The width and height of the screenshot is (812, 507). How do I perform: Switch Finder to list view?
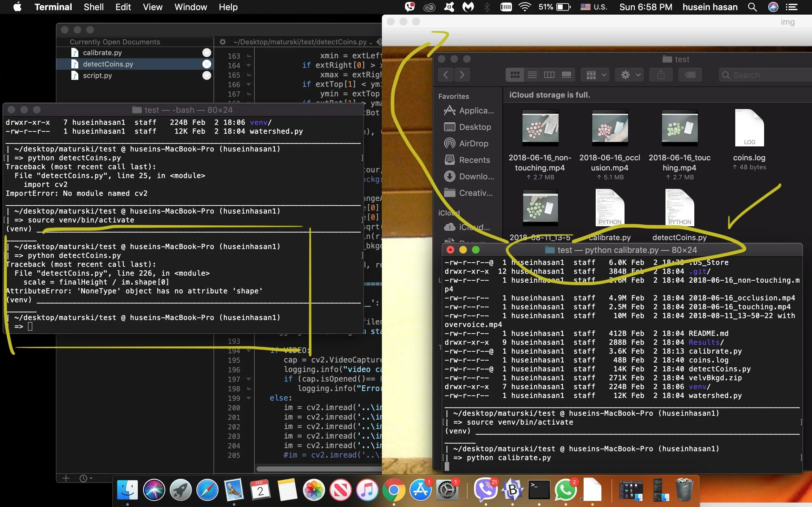tap(532, 75)
